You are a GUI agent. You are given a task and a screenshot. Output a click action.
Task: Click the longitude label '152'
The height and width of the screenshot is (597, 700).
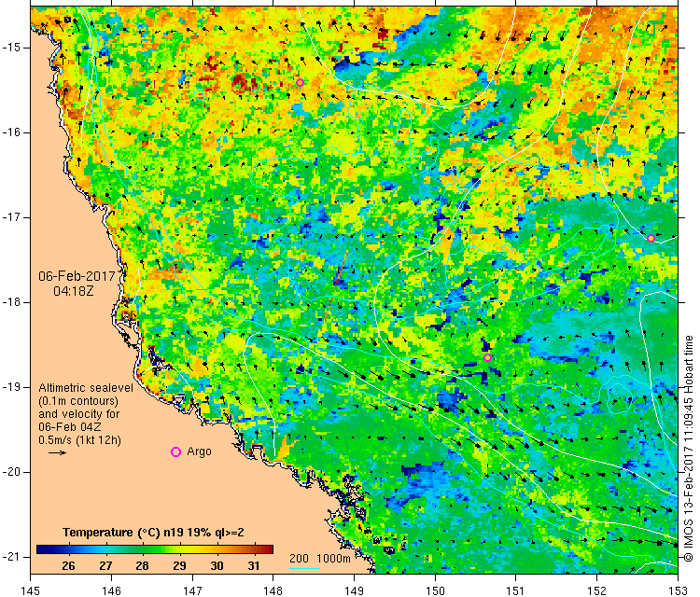pyautogui.click(x=597, y=590)
